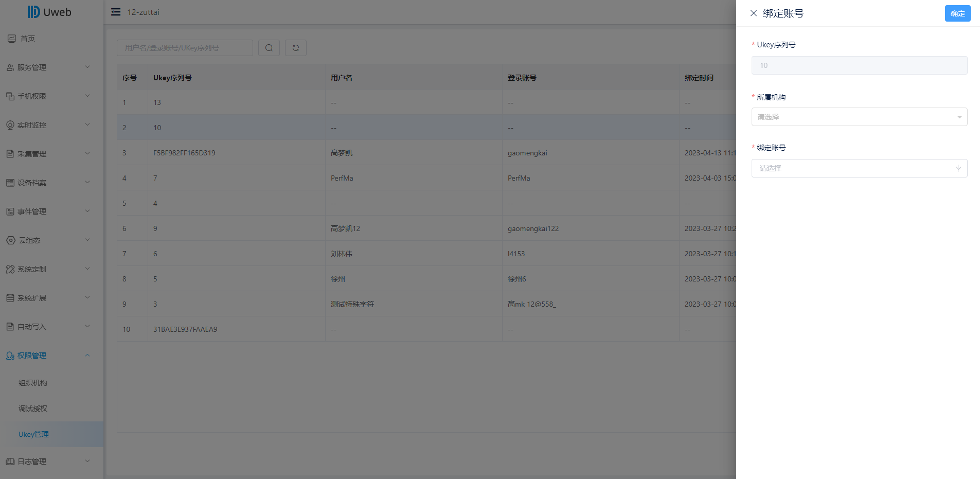Open the 绑定账号 select dropdown
This screenshot has height=479, width=980.
[859, 168]
